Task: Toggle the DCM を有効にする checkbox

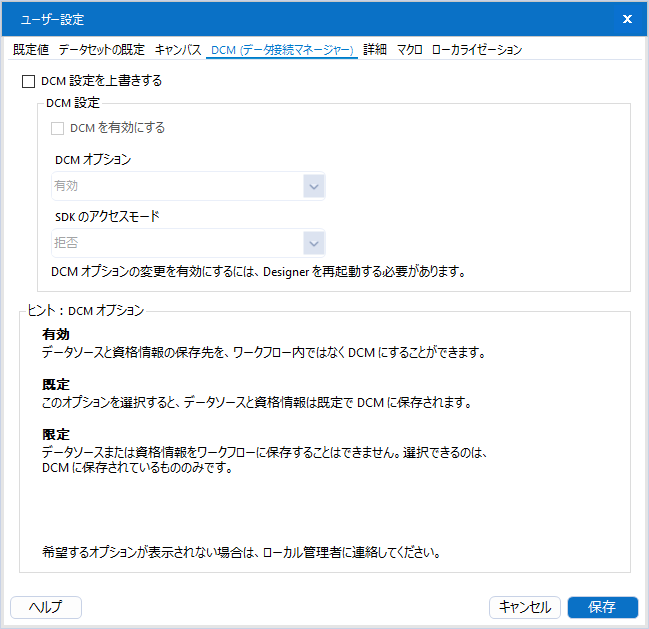Action: [58, 128]
